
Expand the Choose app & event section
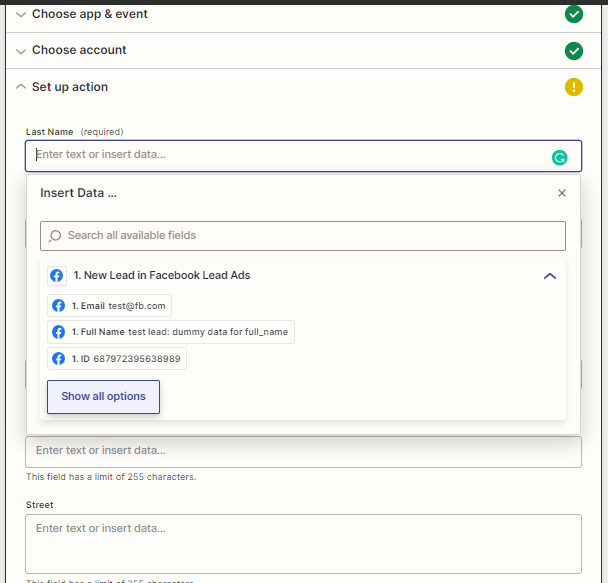pyautogui.click(x=21, y=15)
